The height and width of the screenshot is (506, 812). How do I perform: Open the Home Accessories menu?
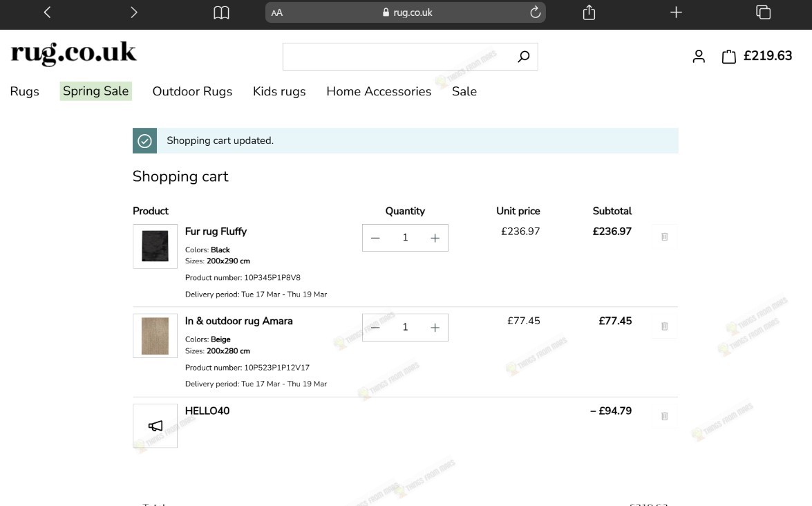coord(379,92)
